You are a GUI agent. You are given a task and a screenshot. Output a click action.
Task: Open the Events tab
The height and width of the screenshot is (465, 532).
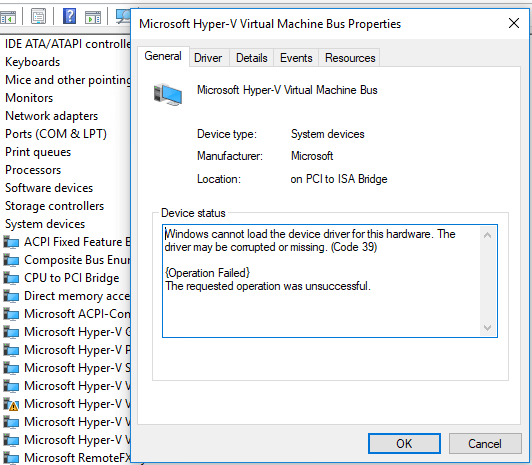pos(296,58)
